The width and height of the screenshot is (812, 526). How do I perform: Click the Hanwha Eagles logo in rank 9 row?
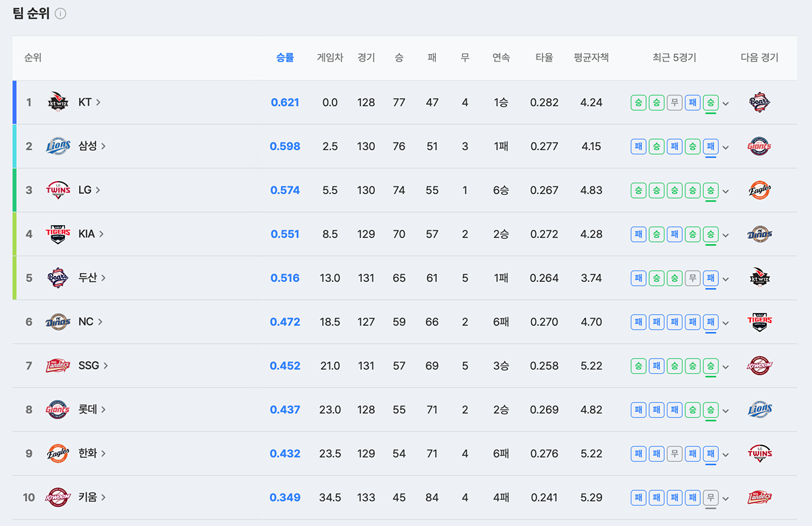[58, 454]
